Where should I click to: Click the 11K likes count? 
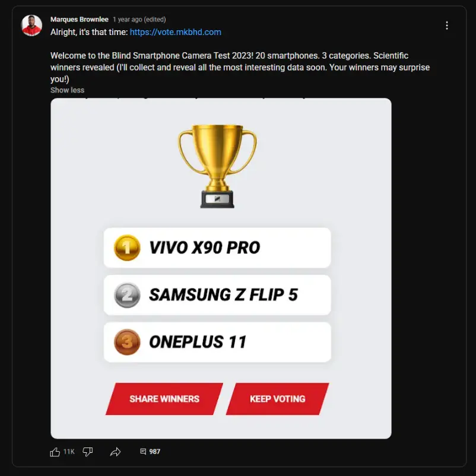(x=69, y=452)
